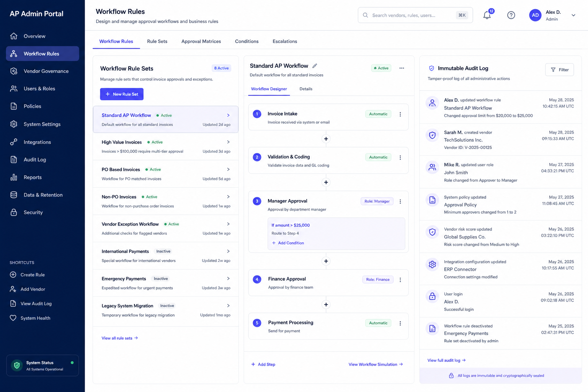Open the ERP Connector audit log entry
This screenshot has width=588, height=392.
[500, 269]
